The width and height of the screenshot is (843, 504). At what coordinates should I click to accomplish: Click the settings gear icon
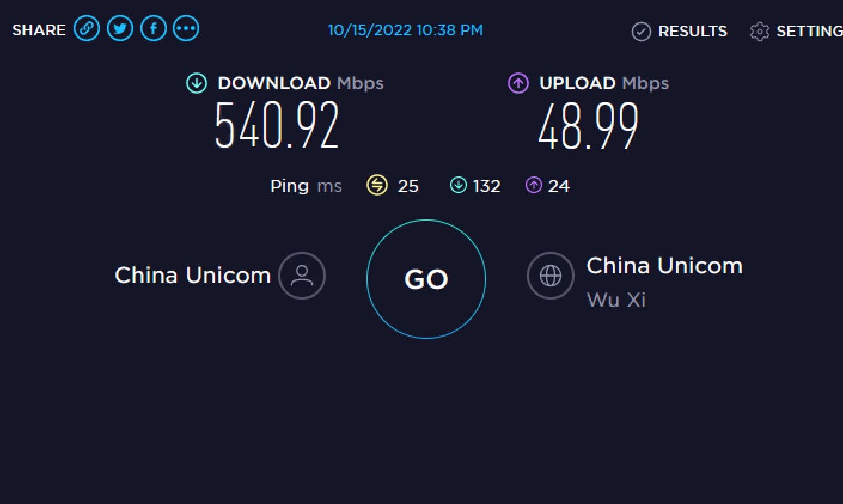tap(759, 31)
